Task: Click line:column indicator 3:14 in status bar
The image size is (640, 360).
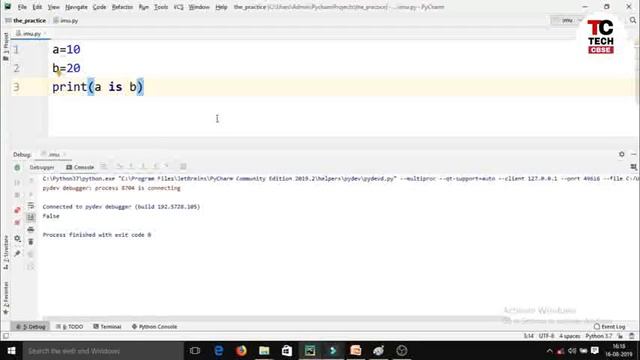Action: tap(529, 336)
